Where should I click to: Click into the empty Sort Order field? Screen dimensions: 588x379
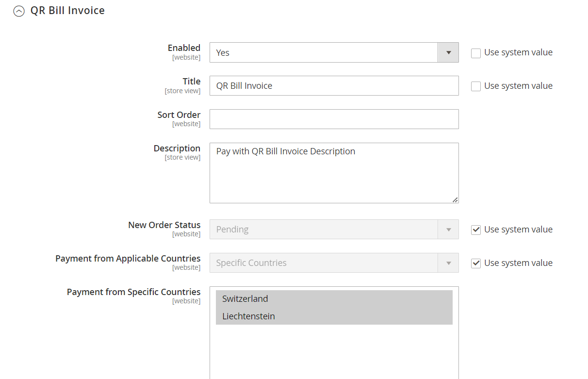(334, 119)
